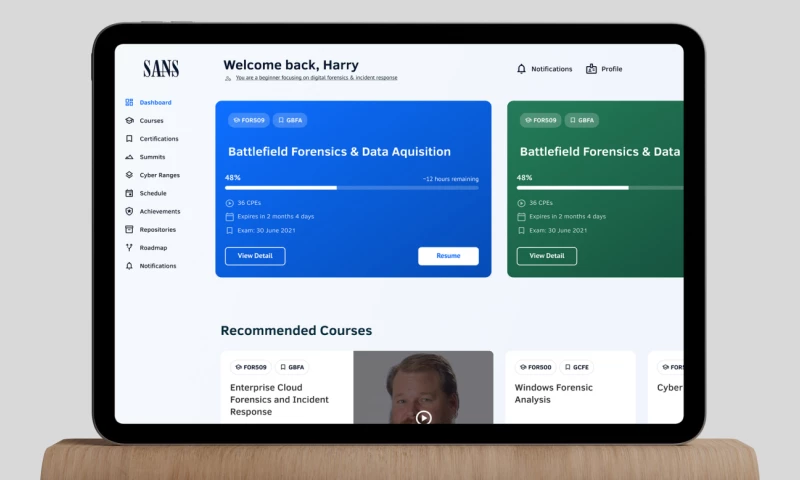Click the Courses graduation cap icon

click(x=129, y=120)
